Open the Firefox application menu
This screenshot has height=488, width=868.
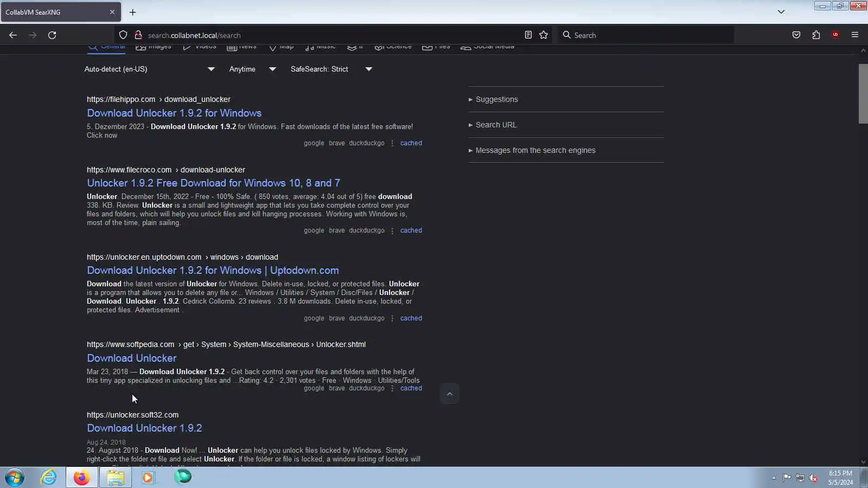[x=855, y=35]
